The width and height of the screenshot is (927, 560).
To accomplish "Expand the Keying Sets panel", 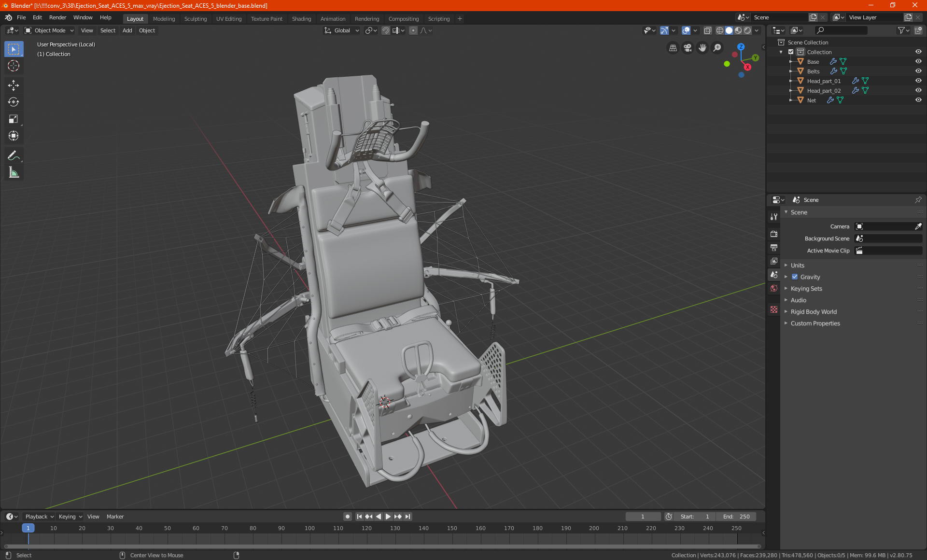I will click(806, 288).
